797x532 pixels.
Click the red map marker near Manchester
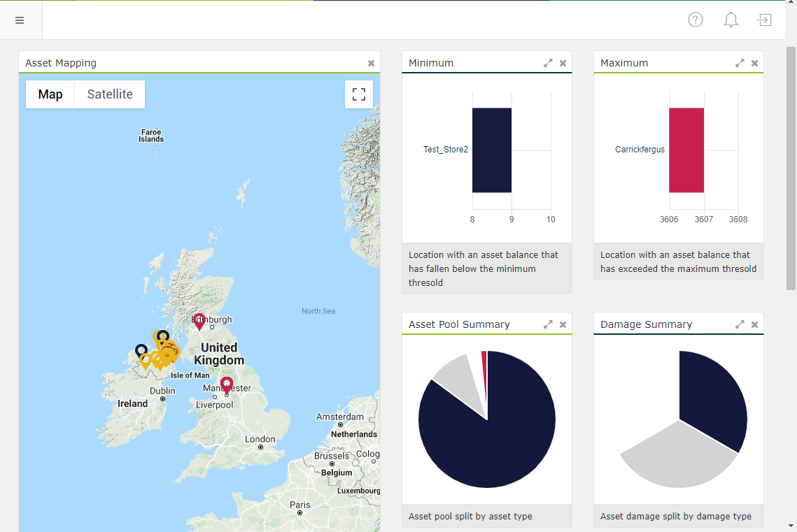click(x=226, y=384)
